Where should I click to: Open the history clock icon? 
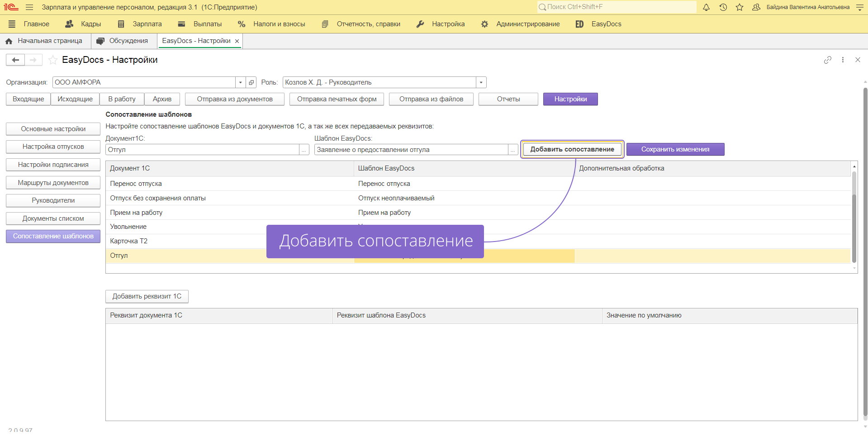click(x=723, y=7)
